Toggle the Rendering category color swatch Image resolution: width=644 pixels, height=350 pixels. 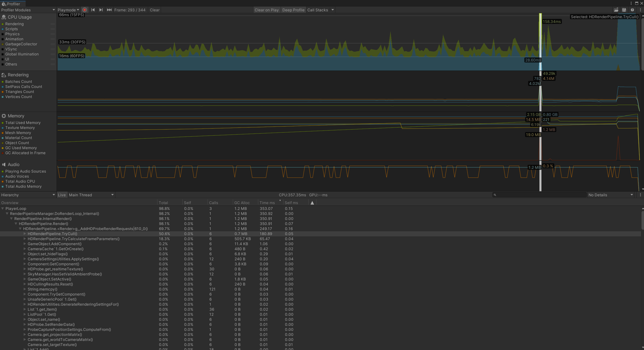click(3, 24)
